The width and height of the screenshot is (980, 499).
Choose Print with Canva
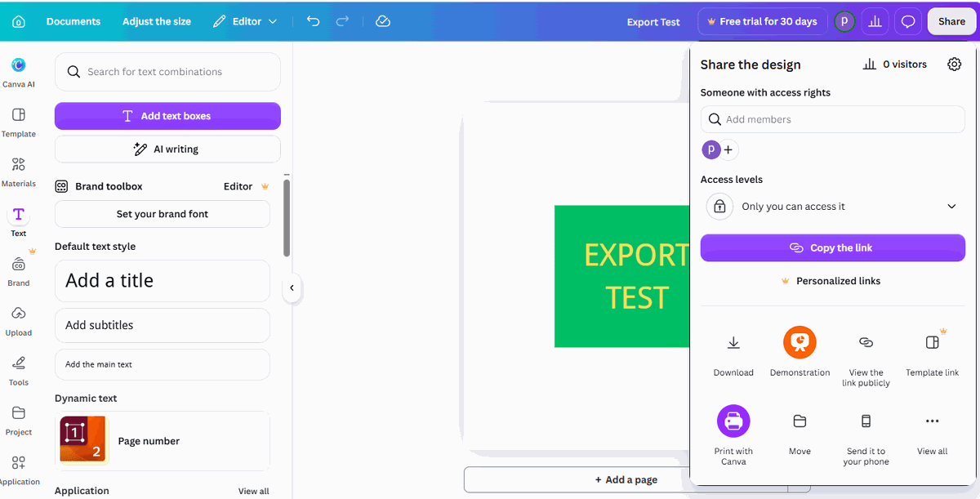(x=733, y=436)
